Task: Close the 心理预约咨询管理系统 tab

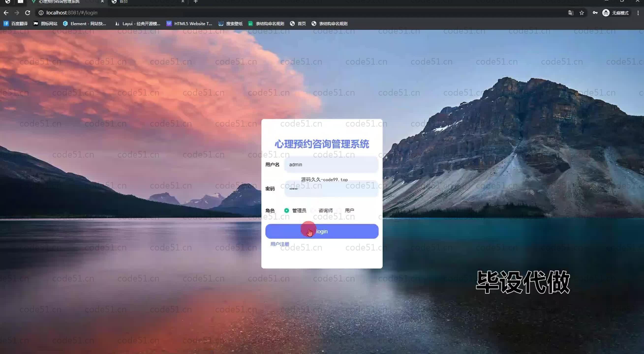Action: coord(102,1)
